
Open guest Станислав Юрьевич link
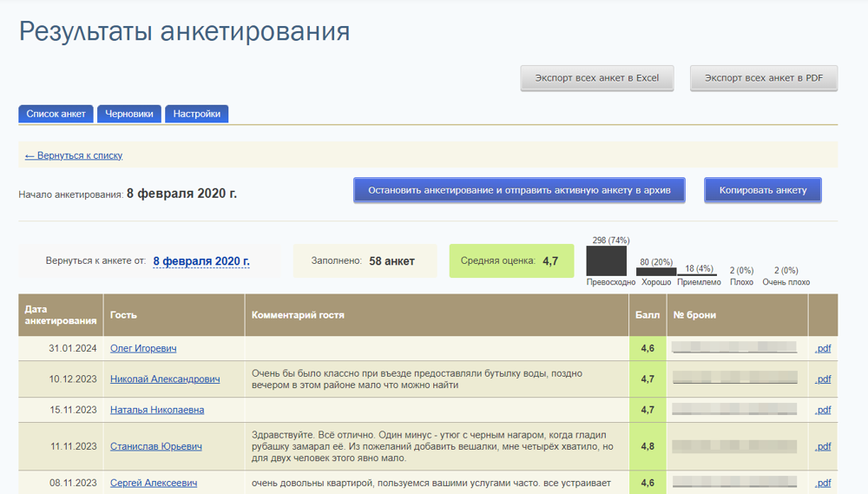(156, 446)
